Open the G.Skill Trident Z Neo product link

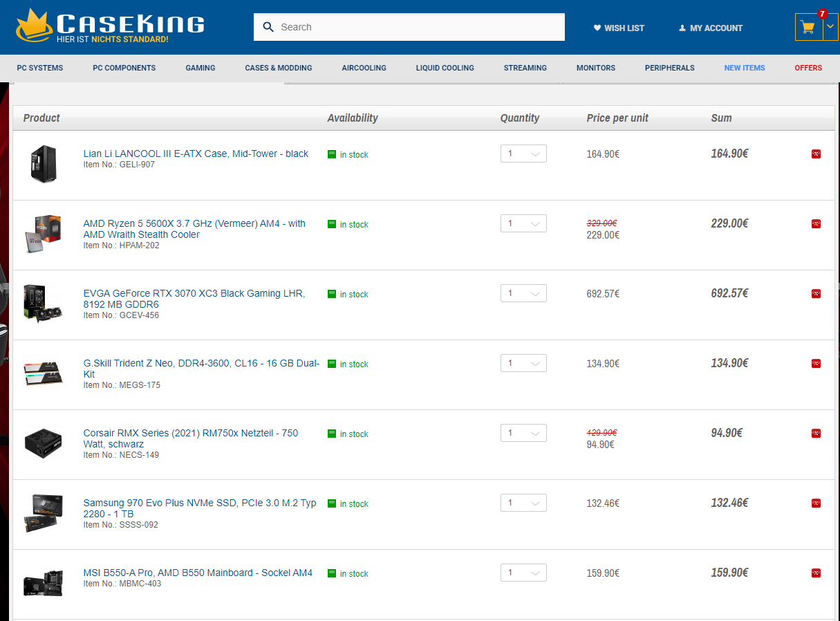coord(201,369)
